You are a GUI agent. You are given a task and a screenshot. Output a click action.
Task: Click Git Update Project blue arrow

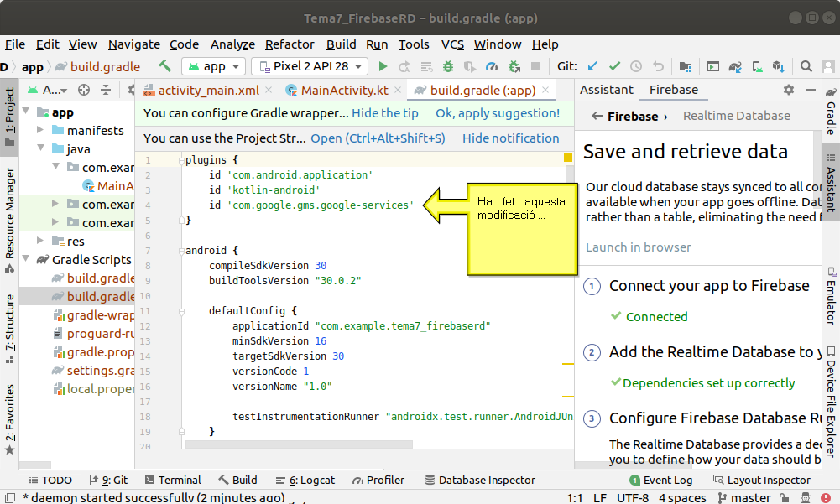pos(592,66)
